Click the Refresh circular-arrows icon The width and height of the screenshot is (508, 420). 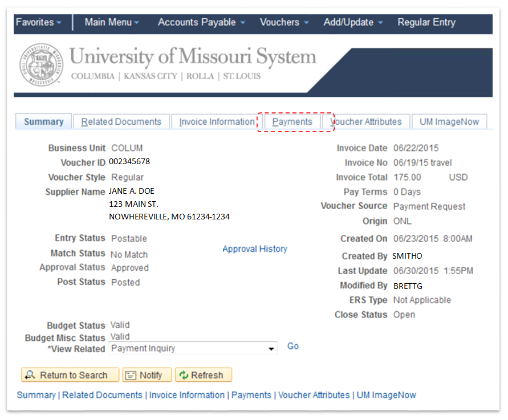[x=184, y=375]
